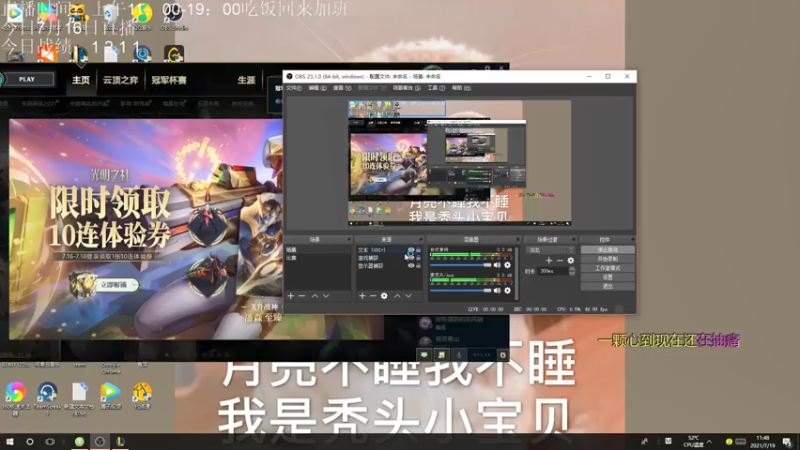This screenshot has height=450, width=800.
Task: Open the 文件(F) menu in OBS
Action: tap(293, 88)
